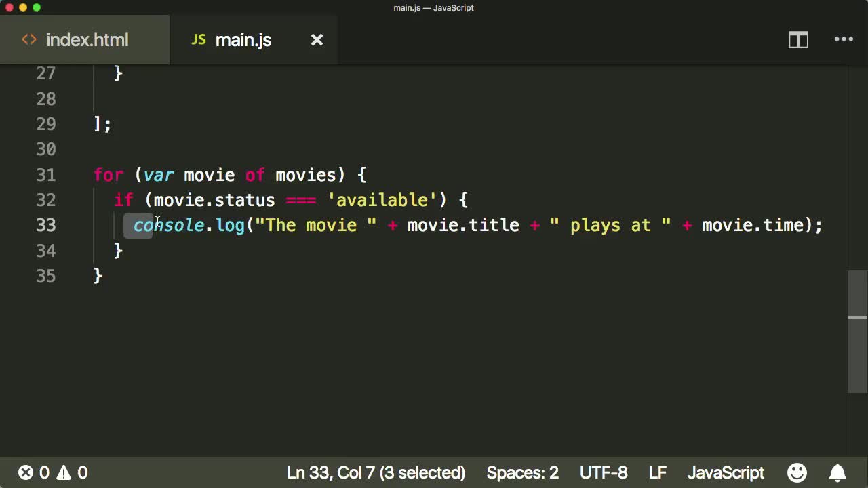868x488 pixels.
Task: Change file encoding via UTF-8
Action: [604, 472]
